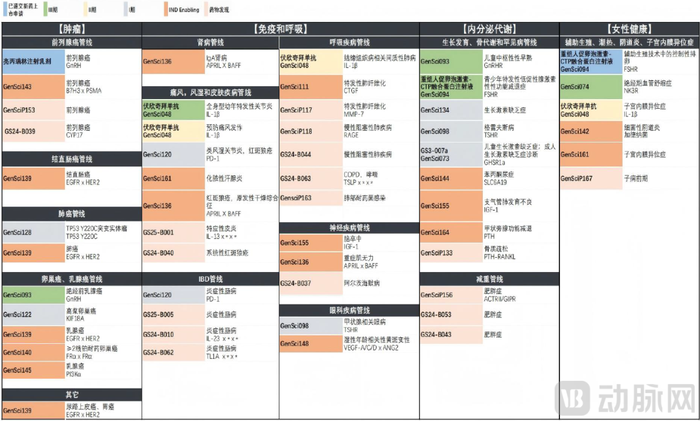Click the GenSciP167 cell
This screenshot has width=700, height=421.
point(591,178)
